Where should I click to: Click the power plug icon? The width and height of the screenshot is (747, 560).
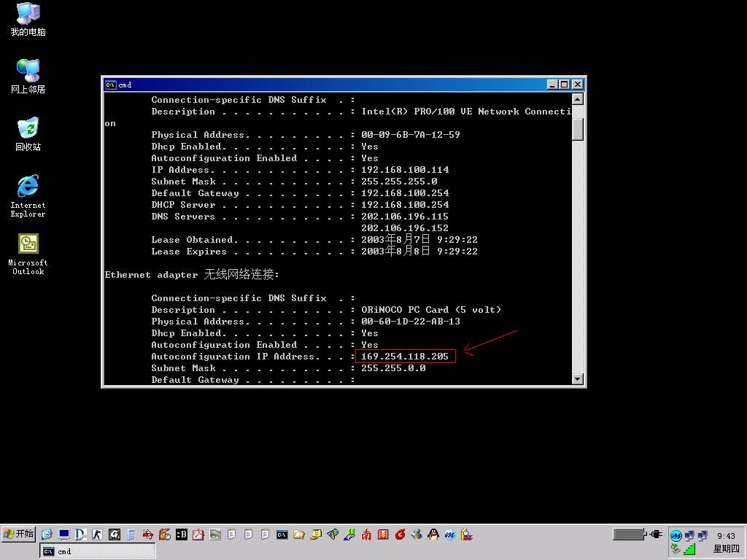pyautogui.click(x=656, y=534)
